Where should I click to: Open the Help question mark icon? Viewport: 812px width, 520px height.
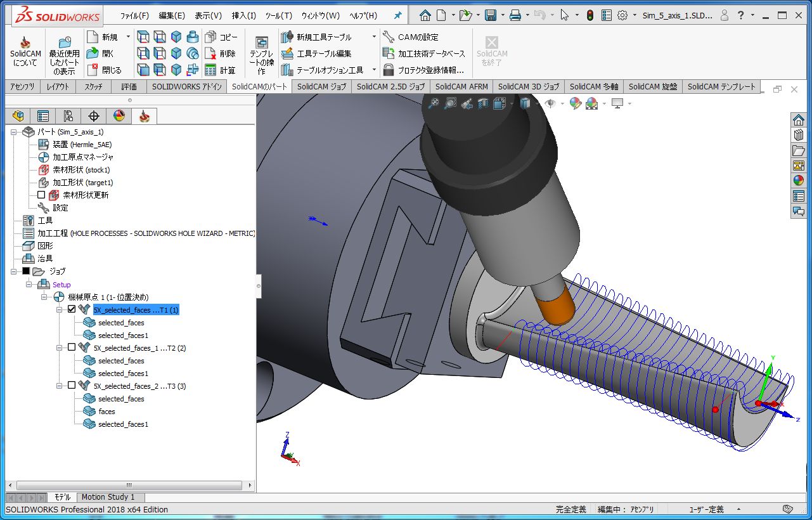740,15
